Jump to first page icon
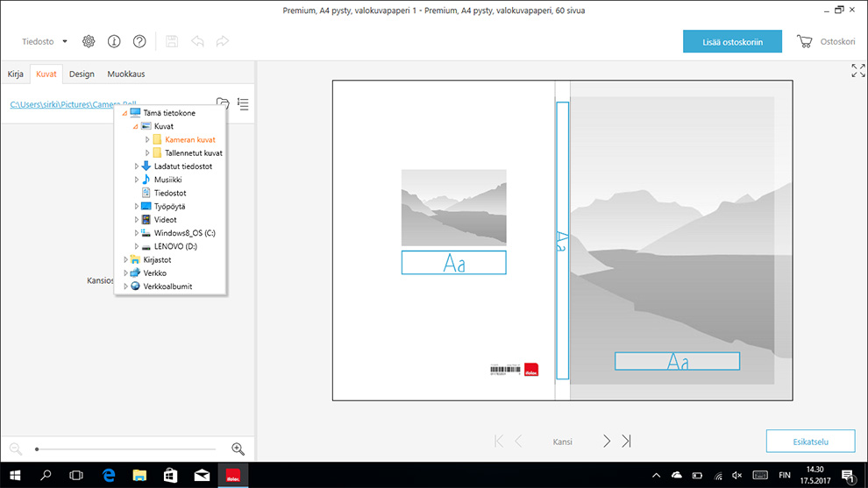The image size is (868, 488). [499, 441]
